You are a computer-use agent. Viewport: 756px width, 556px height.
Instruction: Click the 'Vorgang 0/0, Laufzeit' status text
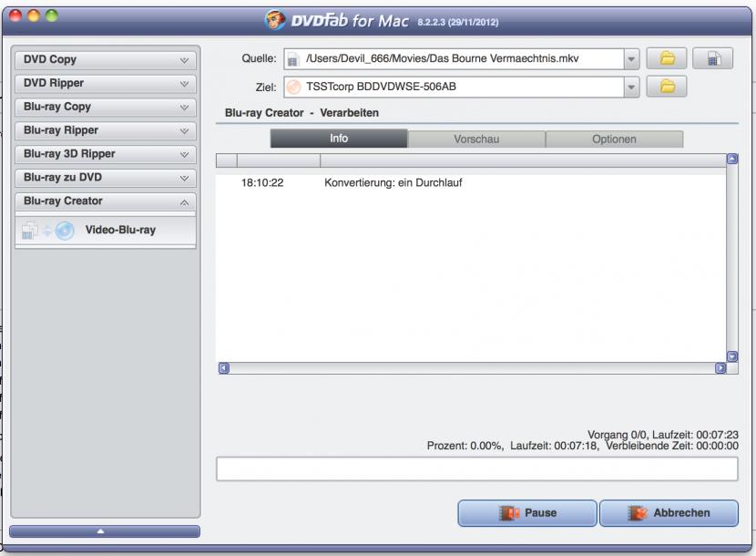pos(662,435)
